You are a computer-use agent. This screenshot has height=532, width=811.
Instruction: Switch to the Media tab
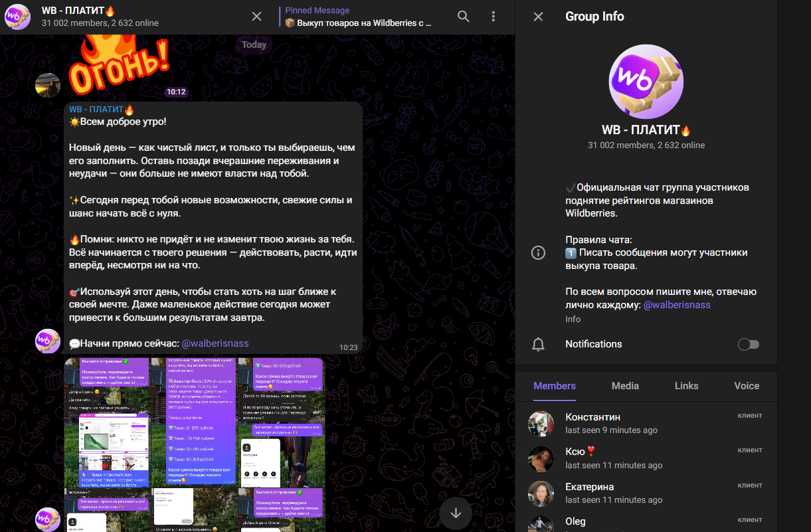625,386
